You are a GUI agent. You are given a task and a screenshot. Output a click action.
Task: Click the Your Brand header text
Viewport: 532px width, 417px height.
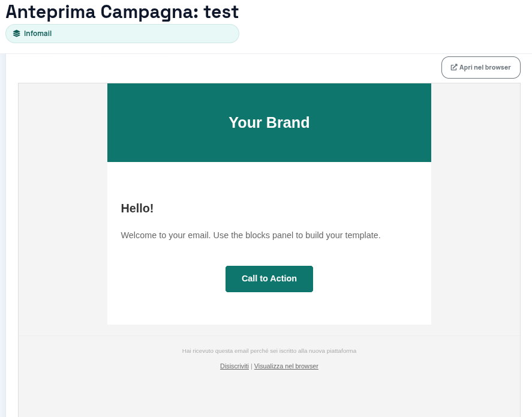coord(269,122)
